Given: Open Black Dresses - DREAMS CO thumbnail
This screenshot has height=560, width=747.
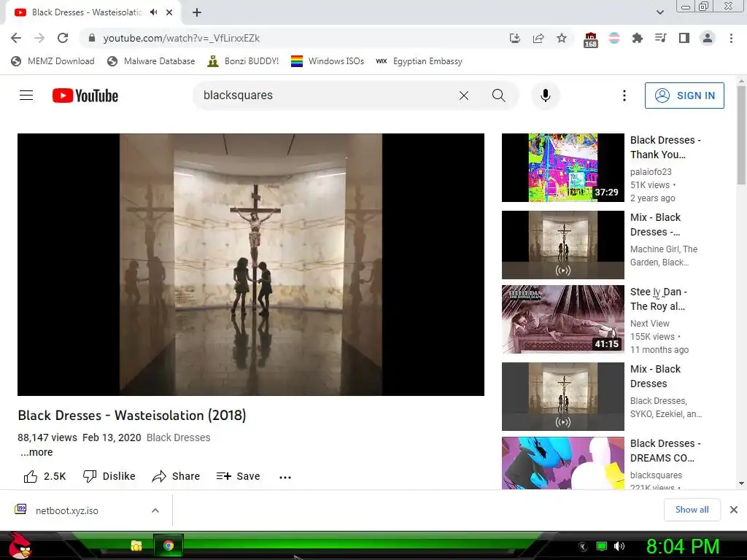Looking at the screenshot, I should [x=562, y=463].
